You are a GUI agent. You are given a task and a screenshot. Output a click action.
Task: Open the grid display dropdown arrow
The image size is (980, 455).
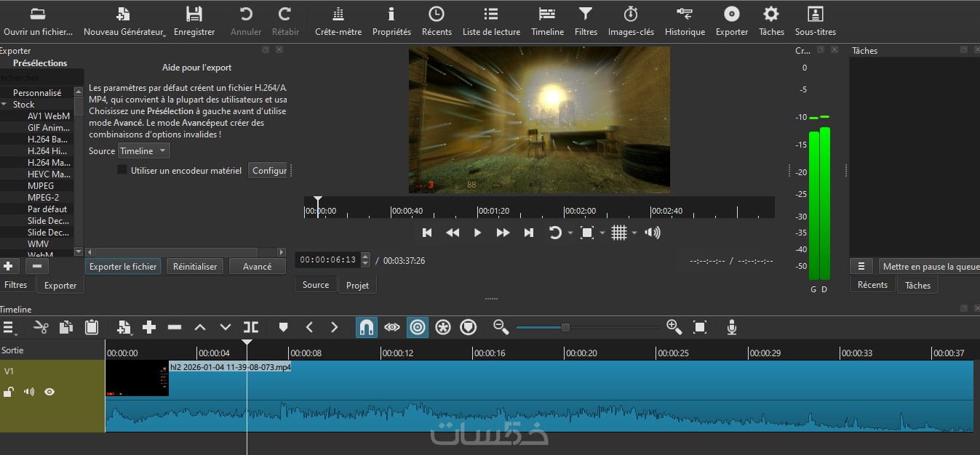634,233
